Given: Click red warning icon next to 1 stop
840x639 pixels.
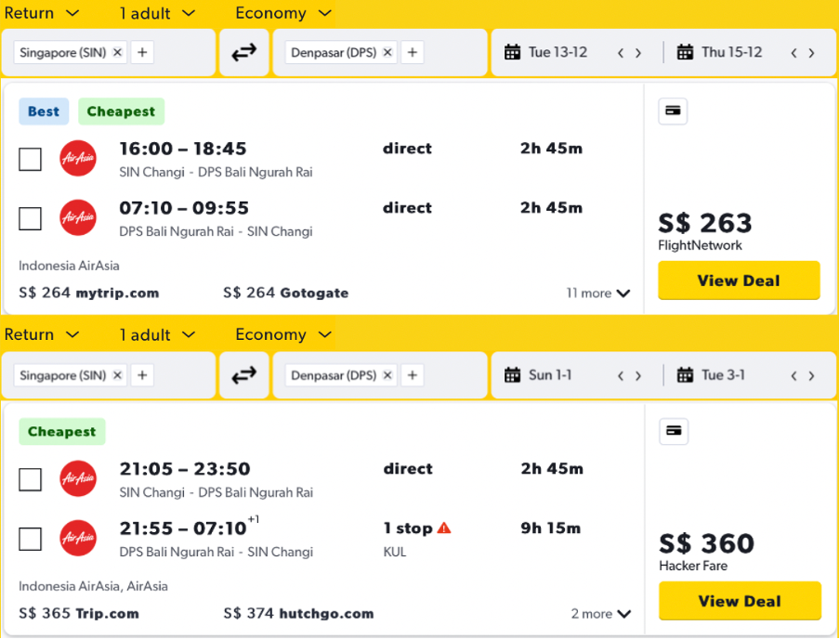Looking at the screenshot, I should [x=444, y=528].
